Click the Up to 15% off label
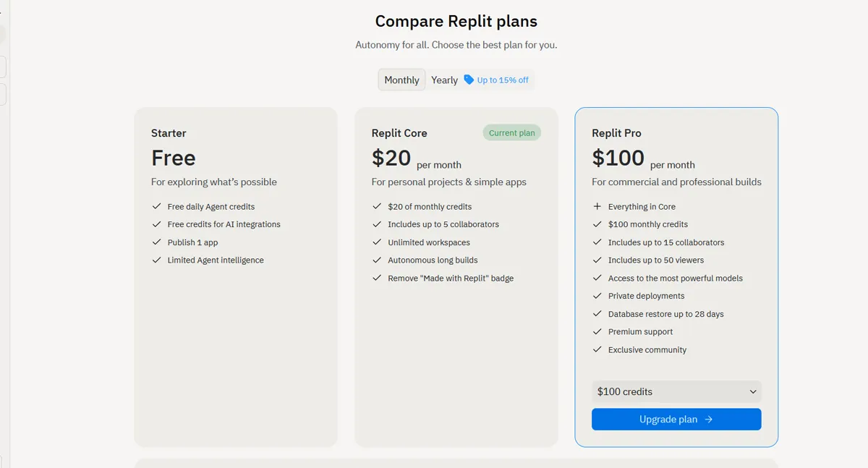This screenshot has width=868, height=468. tap(503, 80)
